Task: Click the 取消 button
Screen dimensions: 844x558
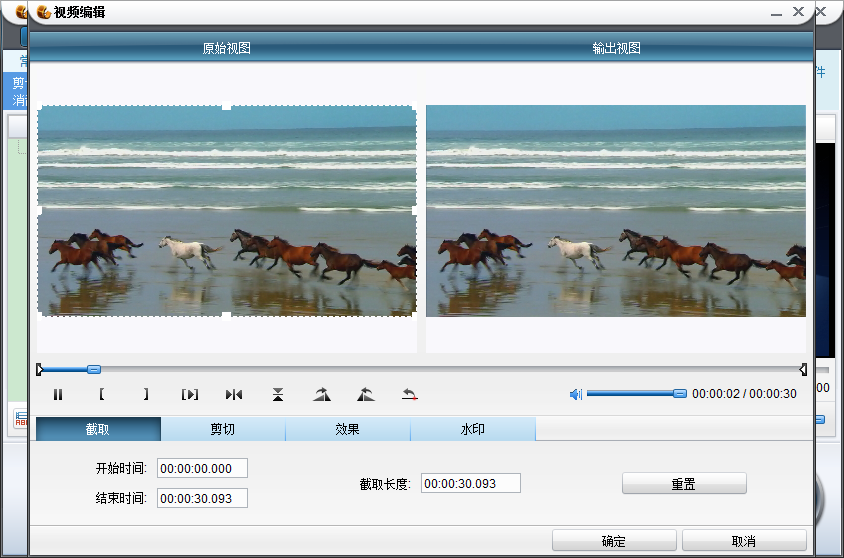Action: (x=743, y=541)
